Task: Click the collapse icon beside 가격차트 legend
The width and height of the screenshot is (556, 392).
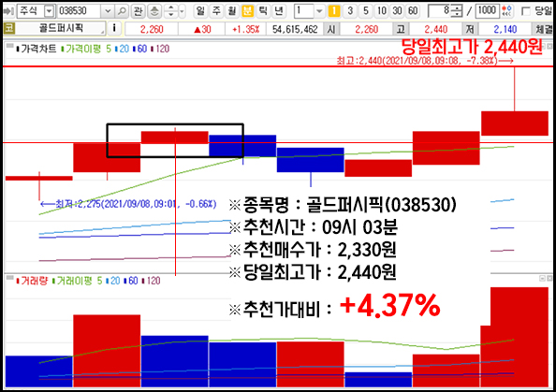Action: pyautogui.click(x=9, y=46)
